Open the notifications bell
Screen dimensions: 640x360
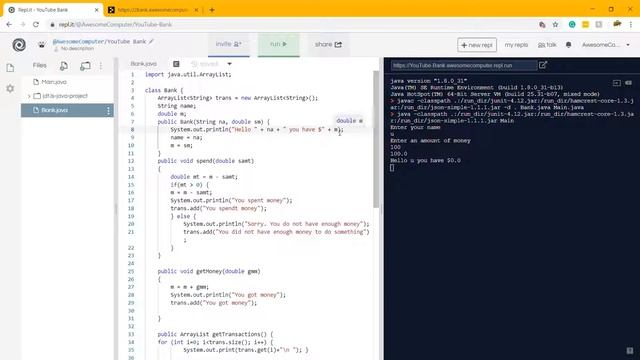click(x=569, y=44)
